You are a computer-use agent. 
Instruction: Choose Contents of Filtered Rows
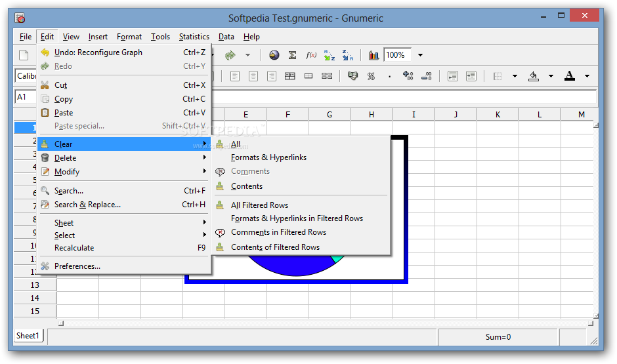(301, 247)
